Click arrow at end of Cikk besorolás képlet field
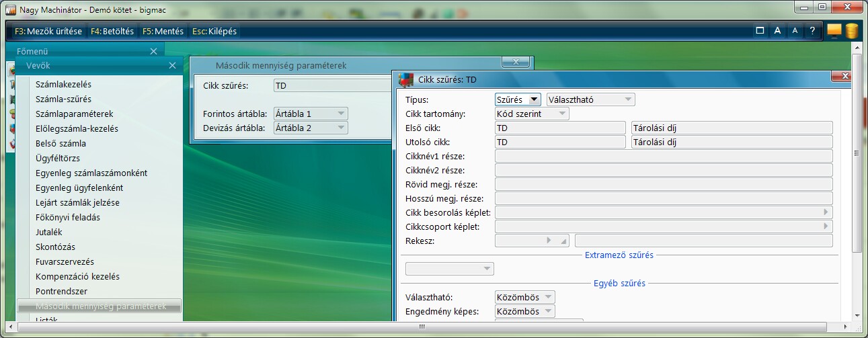 (x=826, y=212)
